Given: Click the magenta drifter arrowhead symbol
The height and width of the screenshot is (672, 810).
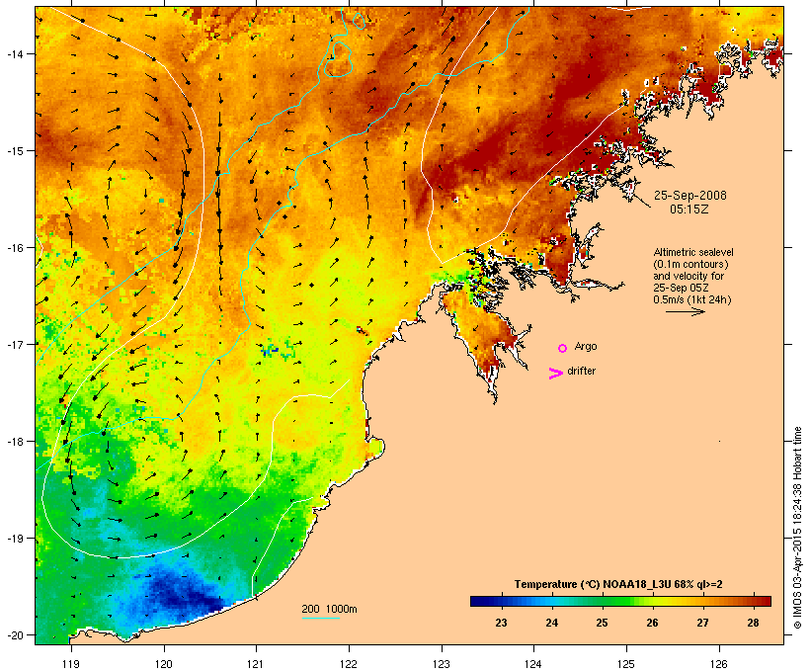Looking at the screenshot, I should point(556,374).
